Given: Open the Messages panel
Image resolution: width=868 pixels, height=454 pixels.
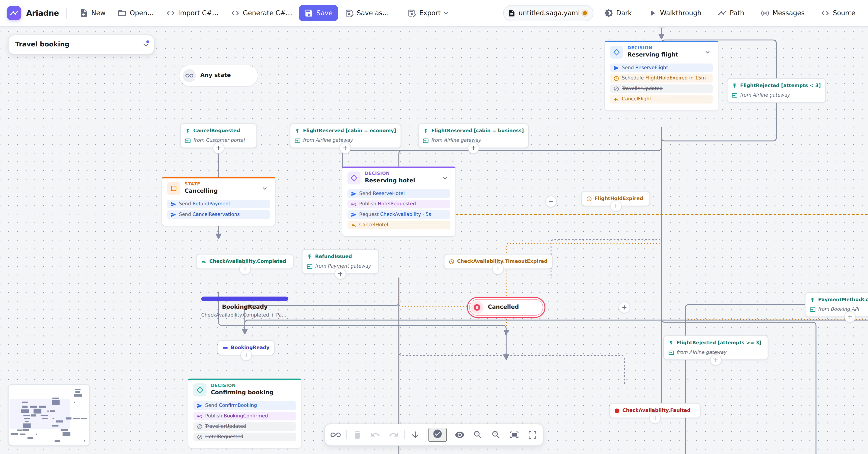Looking at the screenshot, I should (x=782, y=13).
